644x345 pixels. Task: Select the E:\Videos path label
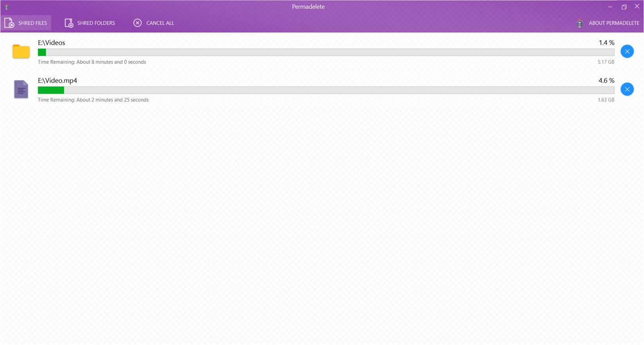coord(51,43)
